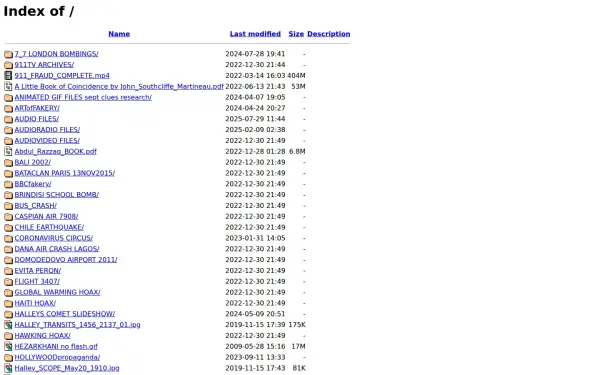
Task: Click the 404M size value
Action: (x=296, y=76)
